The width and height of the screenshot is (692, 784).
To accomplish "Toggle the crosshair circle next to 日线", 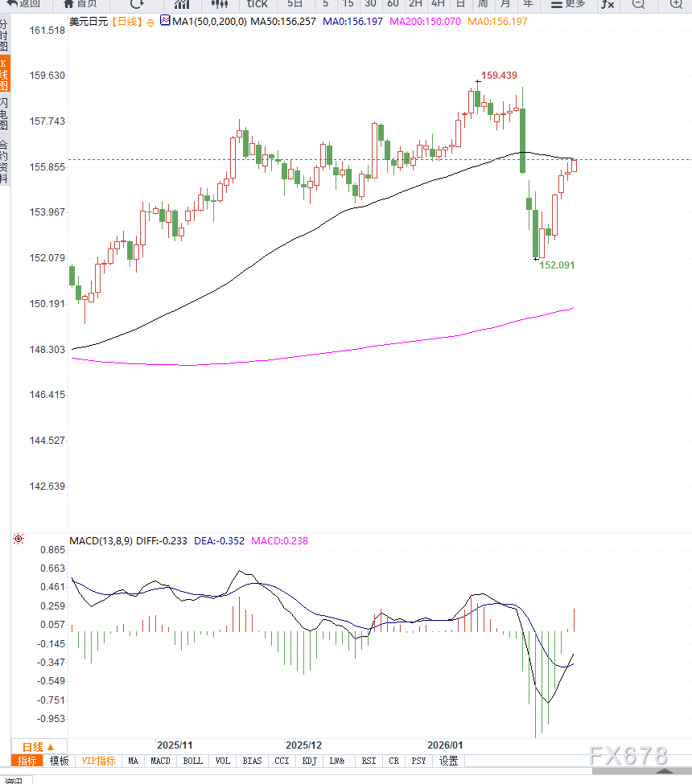I will pyautogui.click(x=150, y=22).
